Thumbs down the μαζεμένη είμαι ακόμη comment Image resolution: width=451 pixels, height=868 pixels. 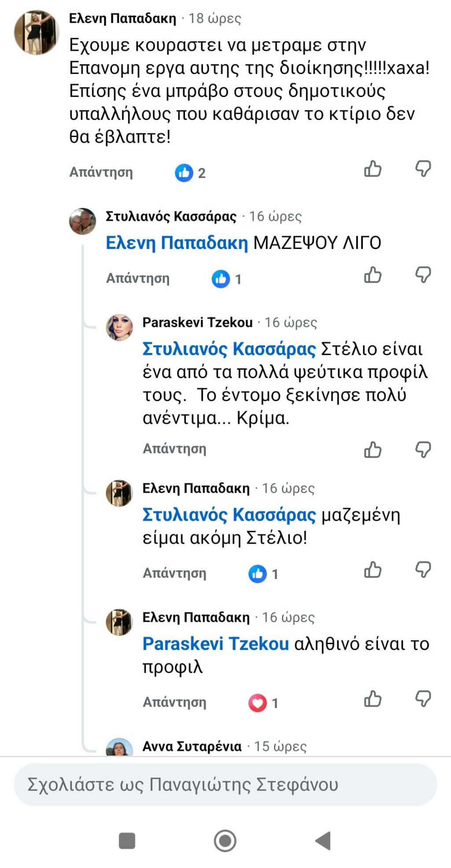[x=423, y=570]
